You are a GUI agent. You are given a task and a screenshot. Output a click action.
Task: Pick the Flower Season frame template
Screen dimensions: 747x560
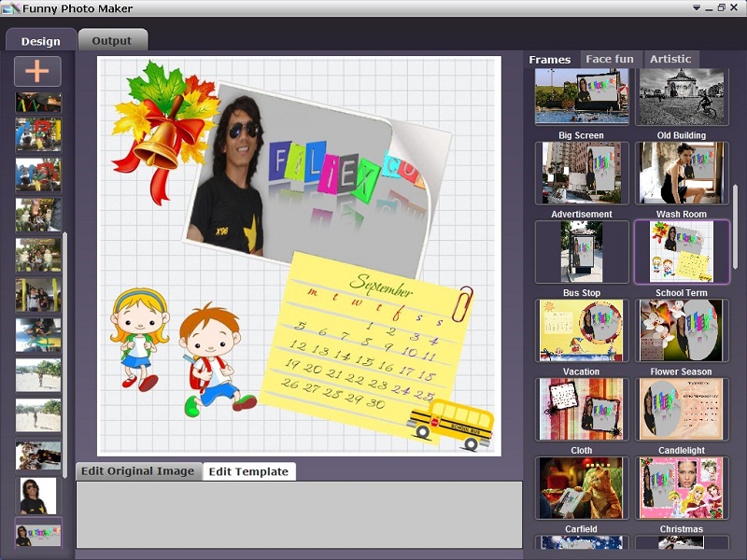(682, 330)
